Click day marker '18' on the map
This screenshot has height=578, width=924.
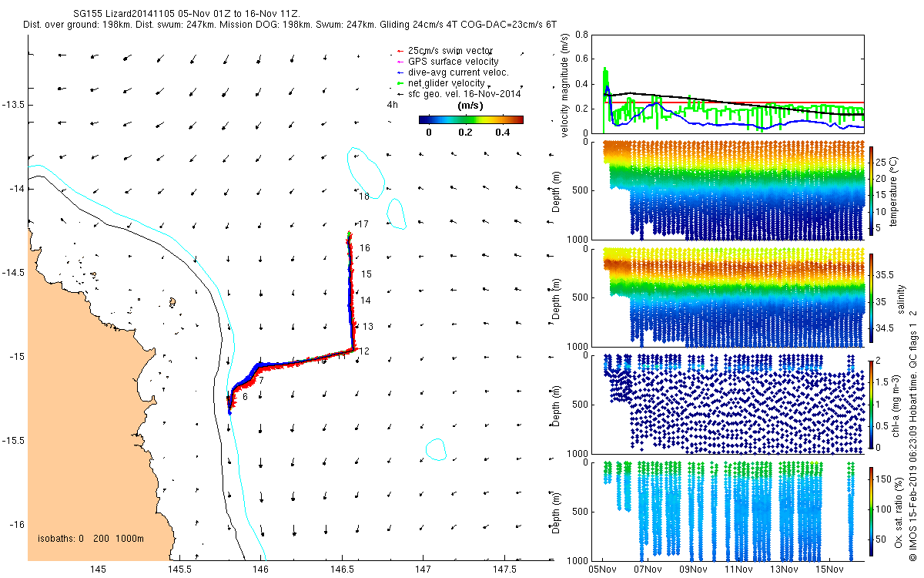(364, 197)
